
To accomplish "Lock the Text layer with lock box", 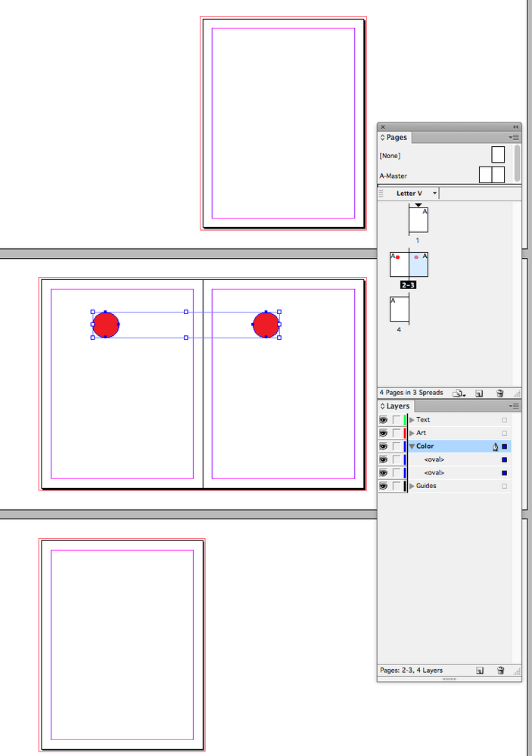I will click(397, 420).
